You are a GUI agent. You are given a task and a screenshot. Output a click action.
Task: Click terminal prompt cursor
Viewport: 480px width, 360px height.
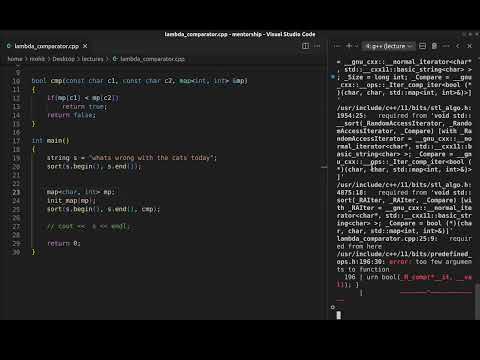(339, 315)
